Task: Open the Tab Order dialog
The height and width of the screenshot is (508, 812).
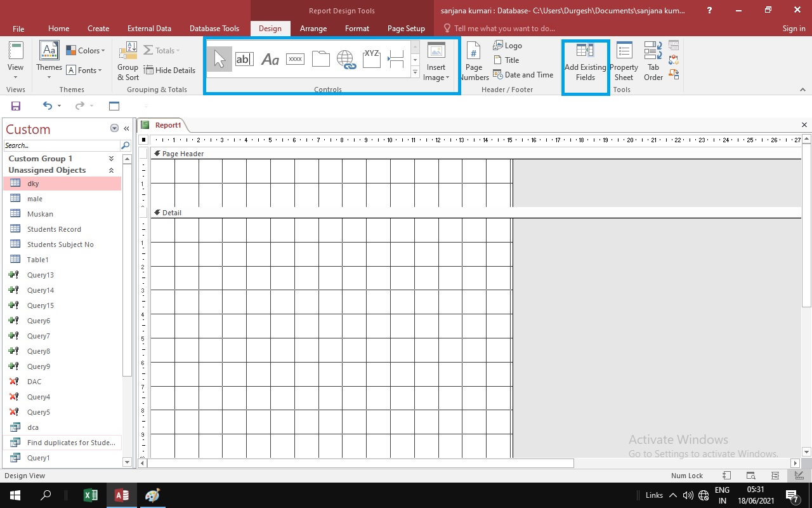Action: [653, 60]
